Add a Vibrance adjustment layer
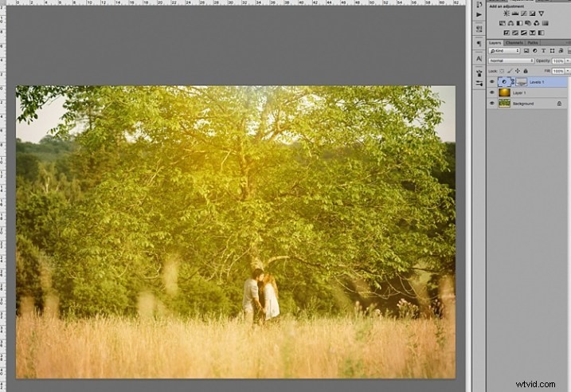This screenshot has width=571, height=392. point(542,14)
